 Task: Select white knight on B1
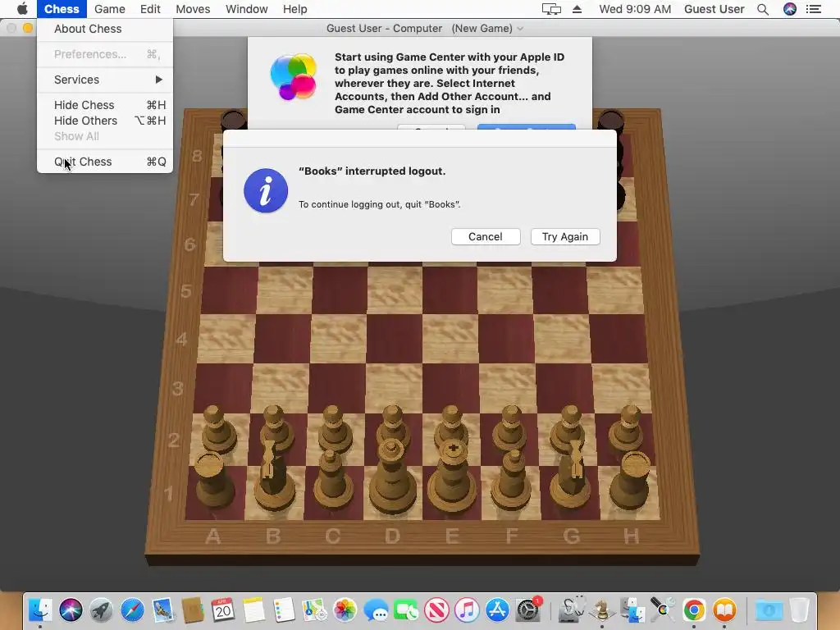273,477
